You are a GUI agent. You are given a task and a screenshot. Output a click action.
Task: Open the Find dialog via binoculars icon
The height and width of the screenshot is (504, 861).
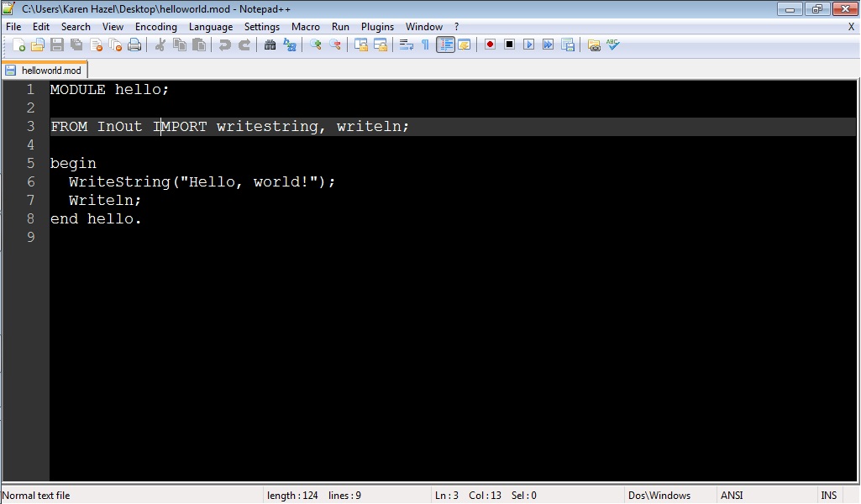pyautogui.click(x=270, y=45)
